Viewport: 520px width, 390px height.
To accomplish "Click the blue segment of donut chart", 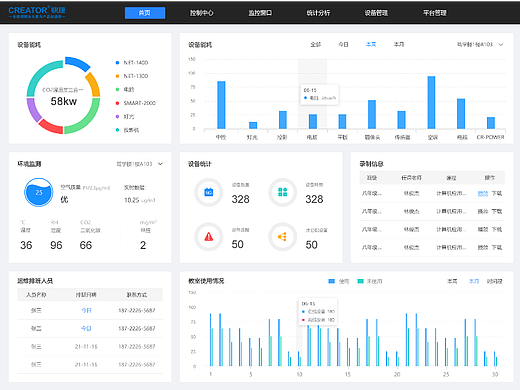I will 77,63.
